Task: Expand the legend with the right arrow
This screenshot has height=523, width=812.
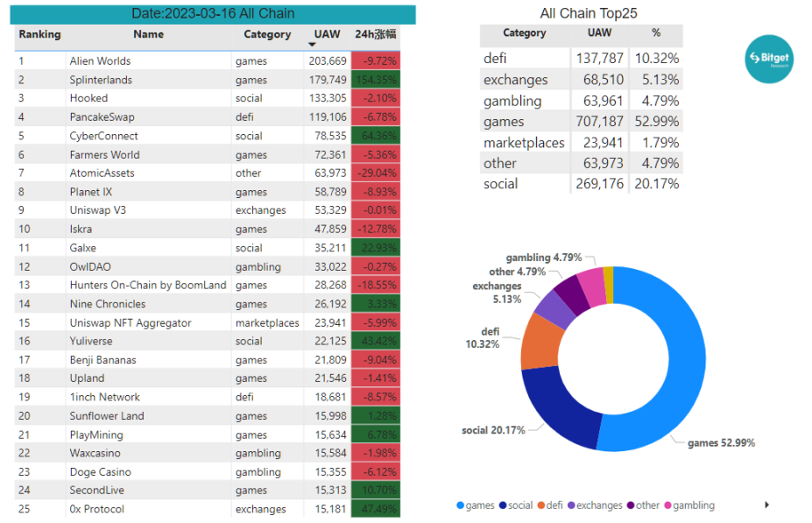Action: [767, 505]
